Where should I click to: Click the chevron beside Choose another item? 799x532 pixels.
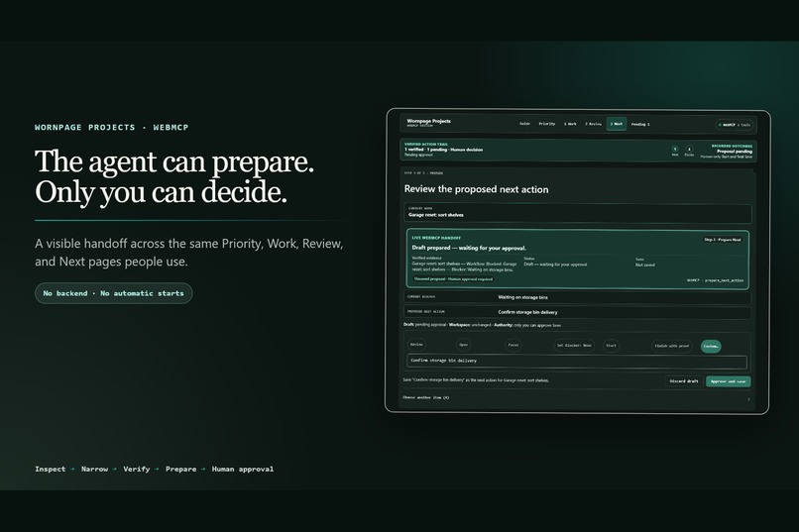(748, 399)
